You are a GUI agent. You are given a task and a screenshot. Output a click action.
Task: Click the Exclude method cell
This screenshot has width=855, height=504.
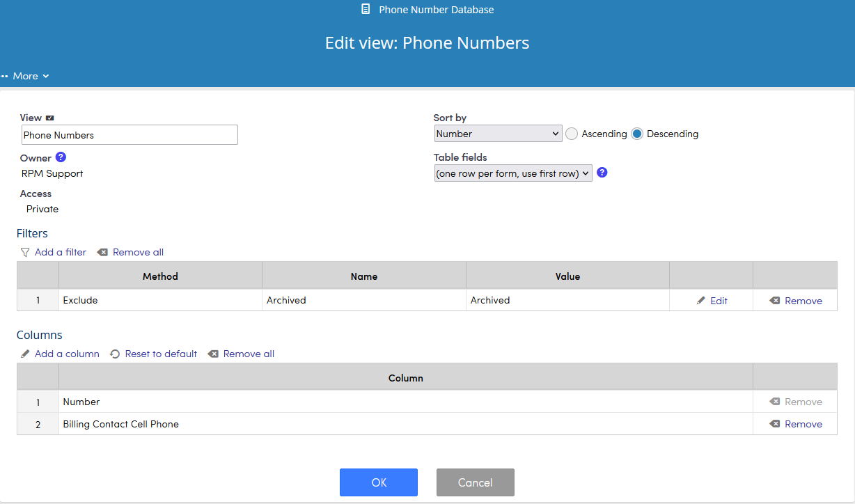tap(160, 300)
